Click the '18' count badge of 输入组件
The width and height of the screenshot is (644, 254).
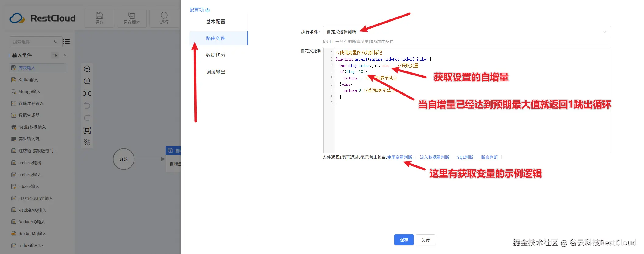coord(55,55)
